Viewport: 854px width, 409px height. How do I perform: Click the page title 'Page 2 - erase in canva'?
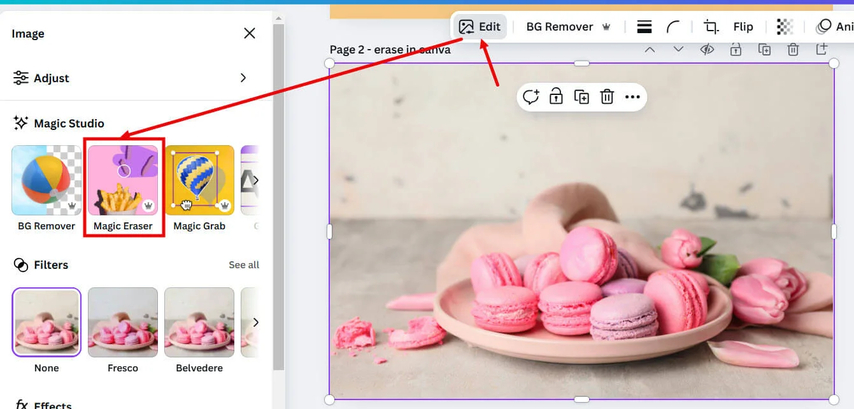pyautogui.click(x=390, y=50)
